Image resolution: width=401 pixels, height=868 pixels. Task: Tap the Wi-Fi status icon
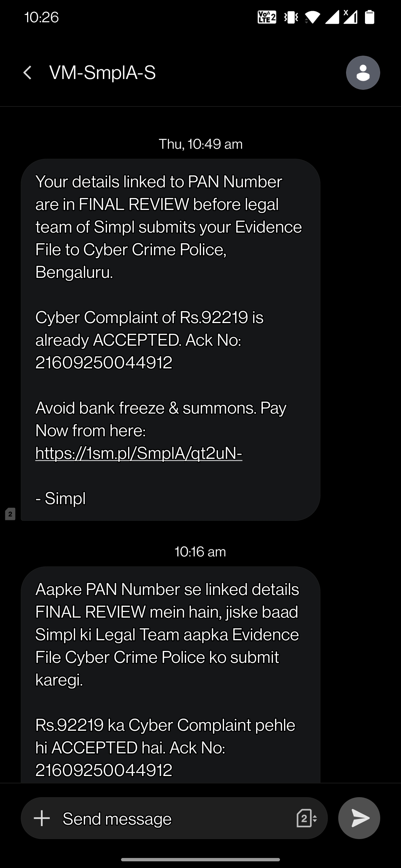(x=313, y=17)
